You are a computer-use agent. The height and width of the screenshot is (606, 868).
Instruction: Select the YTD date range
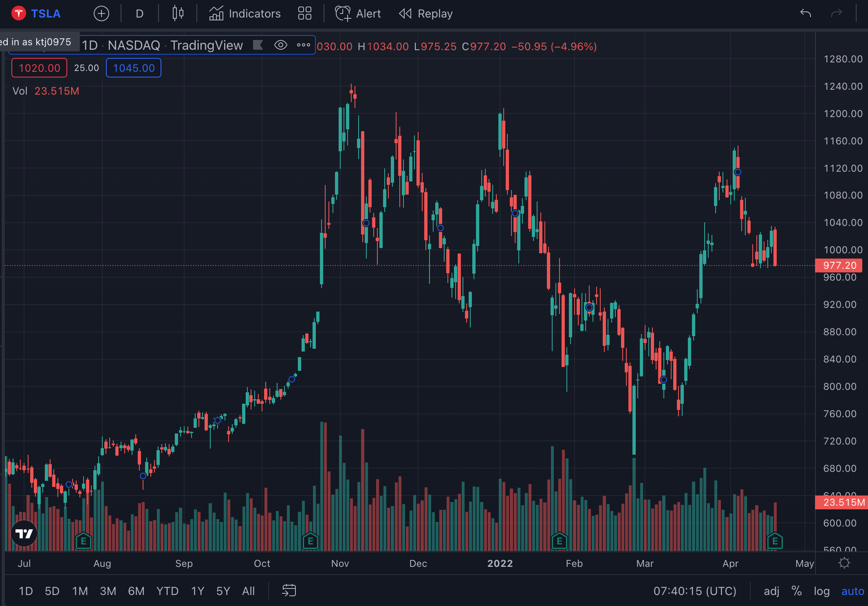(167, 591)
